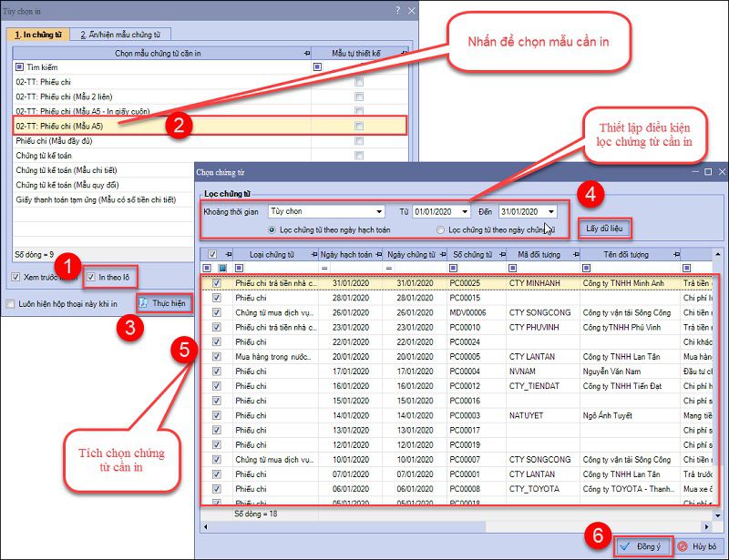This screenshot has width=729, height=560.
Task: Click help question mark in Tùy chọn in
Action: pos(397,10)
